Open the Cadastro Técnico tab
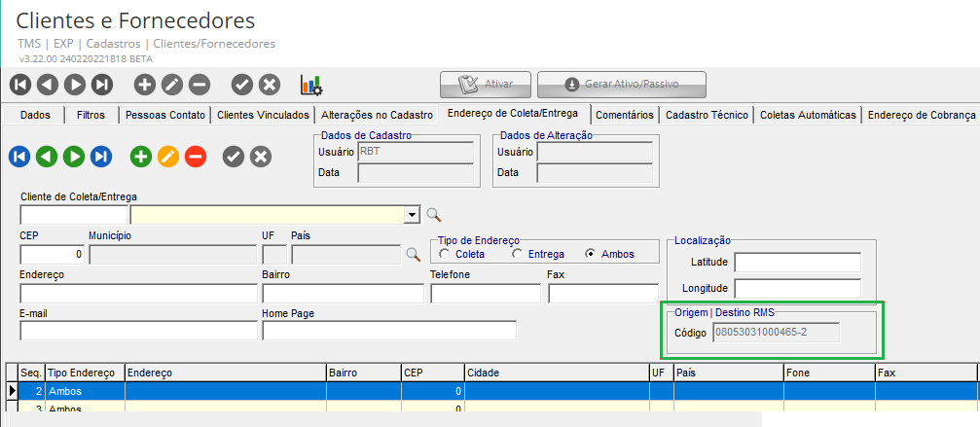Screen dimensions: 980x427 [x=707, y=115]
